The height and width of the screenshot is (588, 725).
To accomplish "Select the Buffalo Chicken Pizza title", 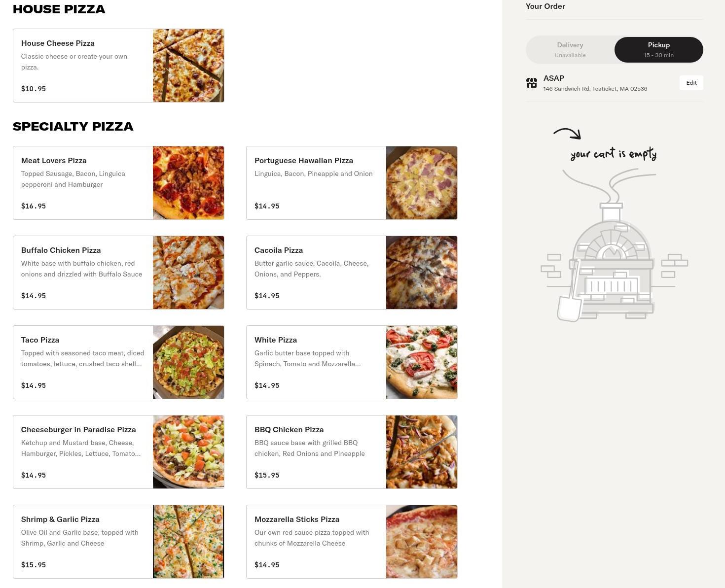I will coord(61,250).
